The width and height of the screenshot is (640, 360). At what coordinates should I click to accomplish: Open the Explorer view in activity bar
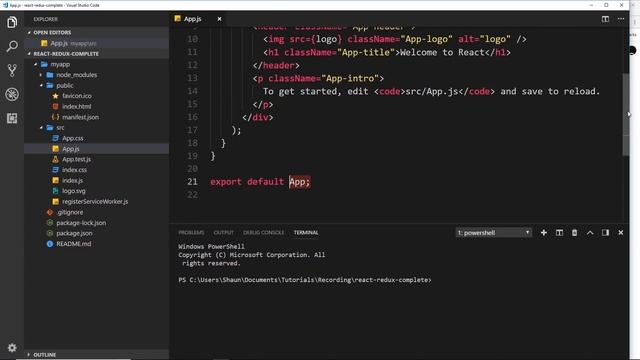[x=12, y=22]
